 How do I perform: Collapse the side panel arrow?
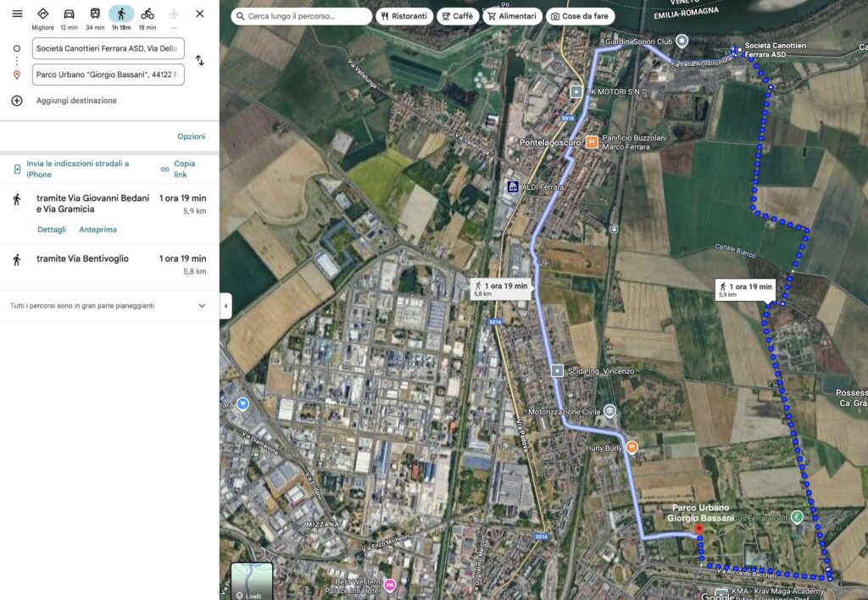(x=225, y=306)
